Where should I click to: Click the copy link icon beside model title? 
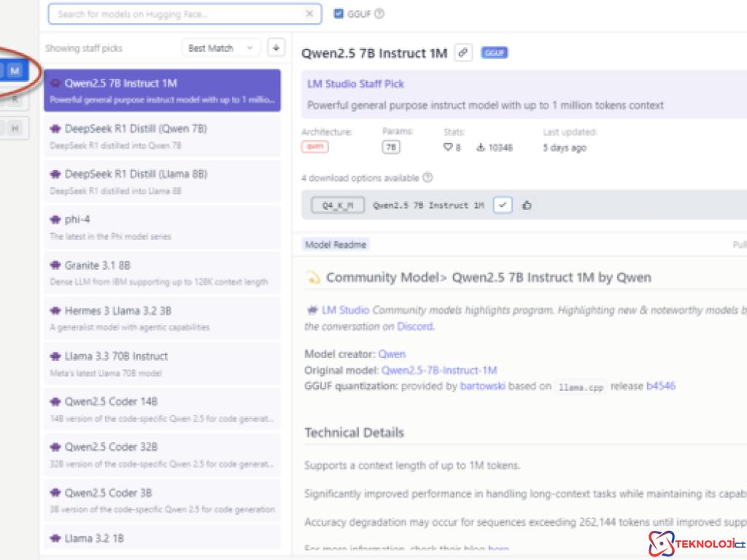(462, 52)
